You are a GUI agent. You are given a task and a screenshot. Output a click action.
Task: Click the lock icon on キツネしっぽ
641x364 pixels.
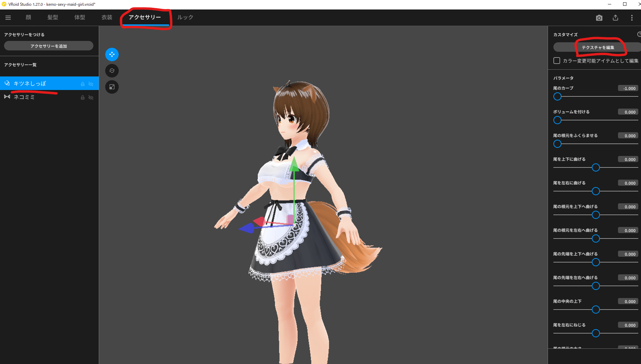pyautogui.click(x=83, y=84)
